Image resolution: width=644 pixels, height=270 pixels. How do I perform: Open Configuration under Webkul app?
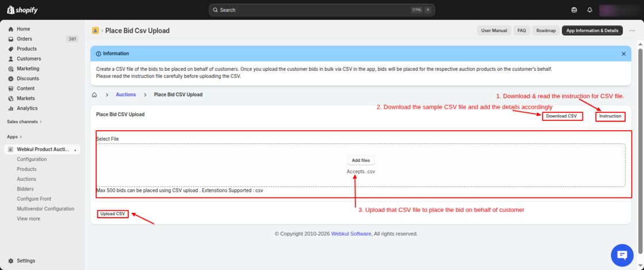[32, 159]
